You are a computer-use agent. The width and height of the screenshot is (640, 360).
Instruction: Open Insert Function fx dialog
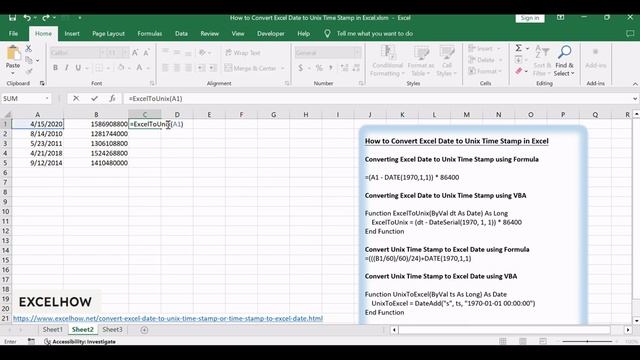tap(112, 98)
